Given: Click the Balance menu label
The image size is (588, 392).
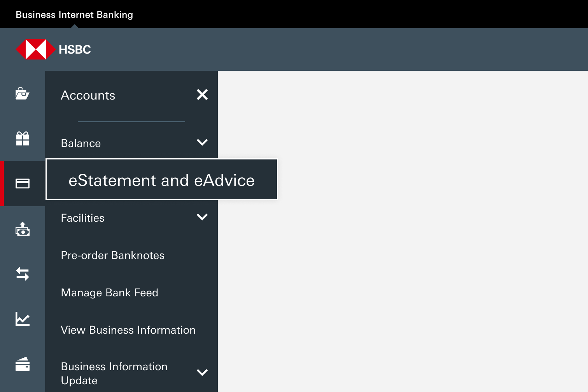Looking at the screenshot, I should click(81, 143).
